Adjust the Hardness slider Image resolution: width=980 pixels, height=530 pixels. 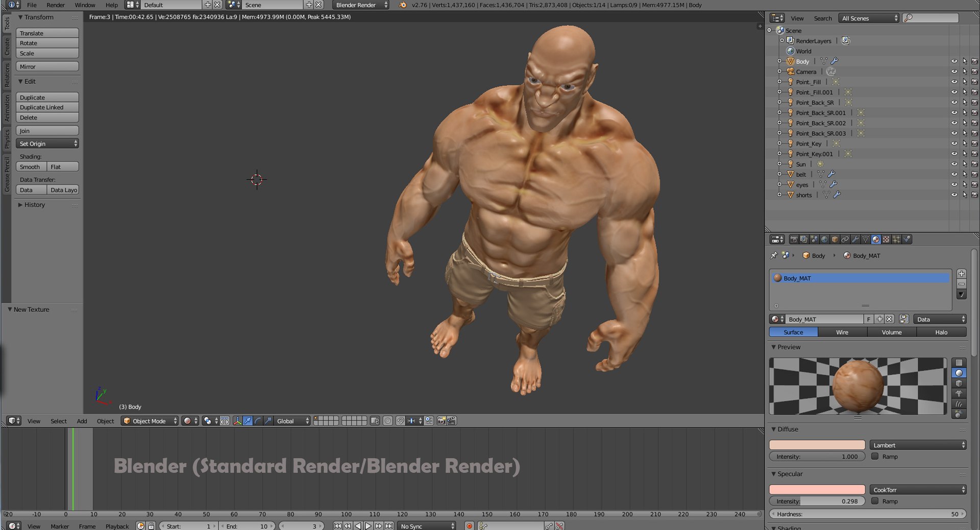[x=868, y=514]
